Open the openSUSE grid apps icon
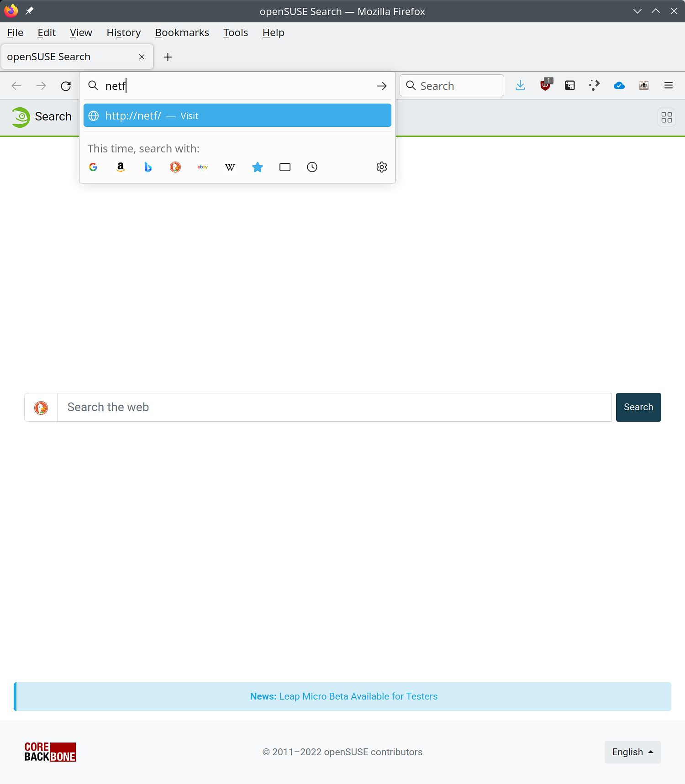Screen dimensions: 685x784 point(667,117)
